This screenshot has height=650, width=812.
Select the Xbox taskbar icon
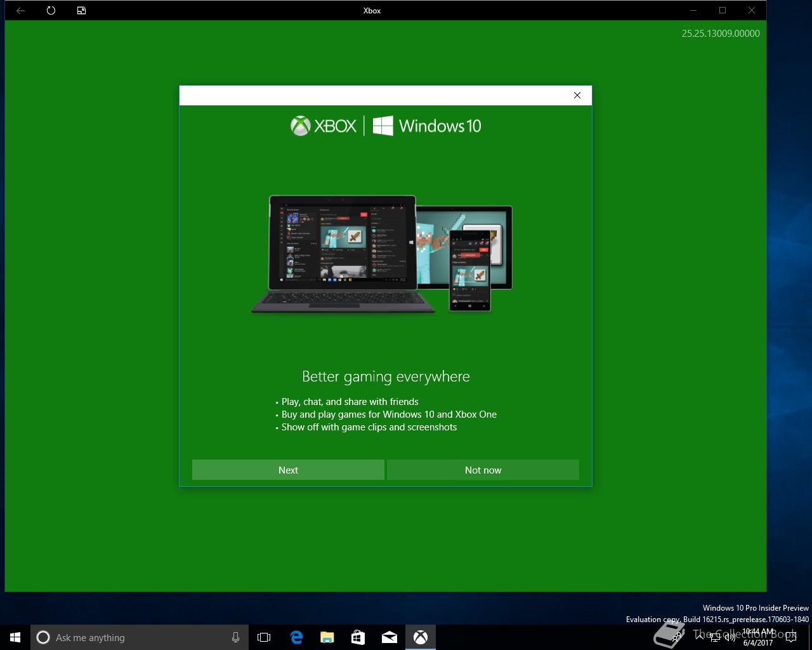[x=421, y=637]
